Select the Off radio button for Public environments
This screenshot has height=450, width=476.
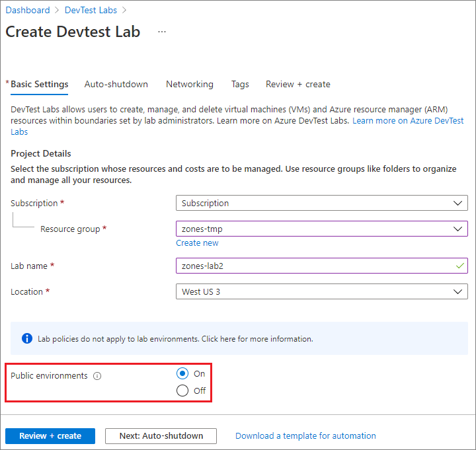click(182, 391)
